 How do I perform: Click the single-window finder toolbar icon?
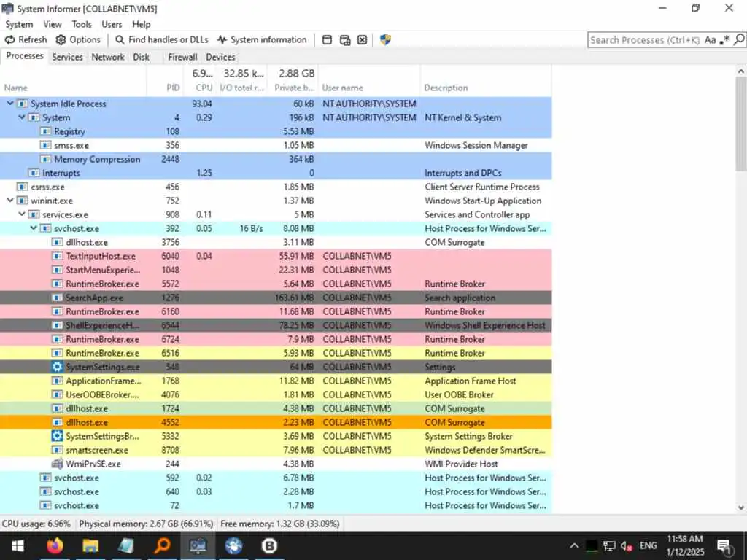click(x=327, y=40)
